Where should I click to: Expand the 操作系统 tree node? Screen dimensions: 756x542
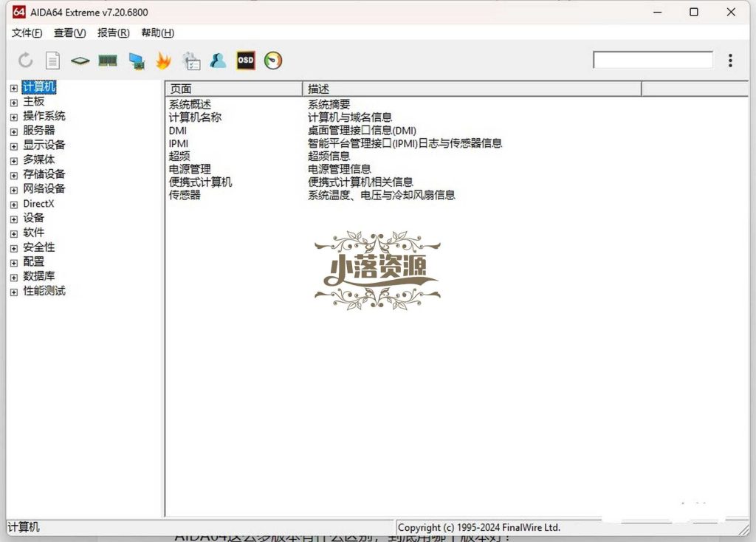tap(13, 117)
